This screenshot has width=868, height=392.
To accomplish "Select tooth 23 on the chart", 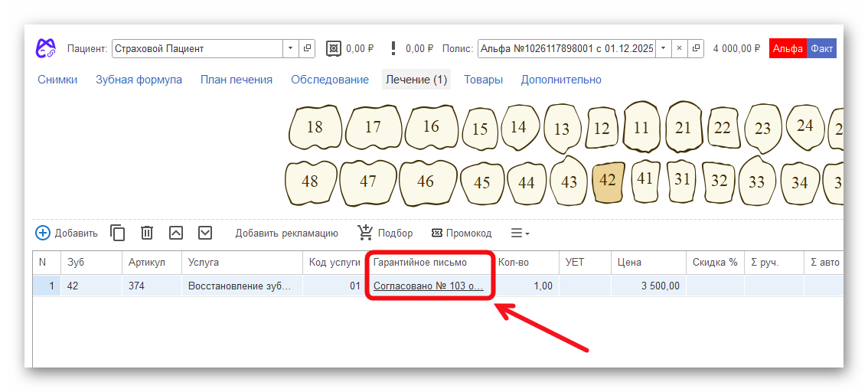I will (x=763, y=129).
